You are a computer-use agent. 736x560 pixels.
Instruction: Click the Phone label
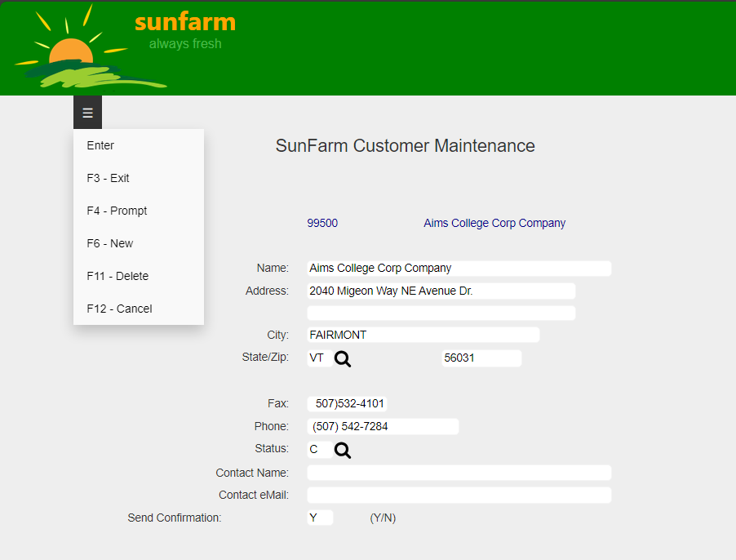click(x=271, y=426)
